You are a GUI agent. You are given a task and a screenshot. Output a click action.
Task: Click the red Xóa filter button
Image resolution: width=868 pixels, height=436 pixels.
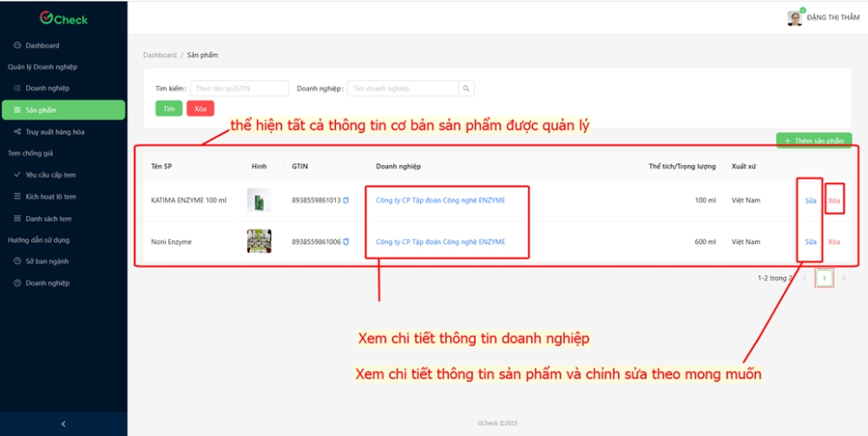click(201, 109)
